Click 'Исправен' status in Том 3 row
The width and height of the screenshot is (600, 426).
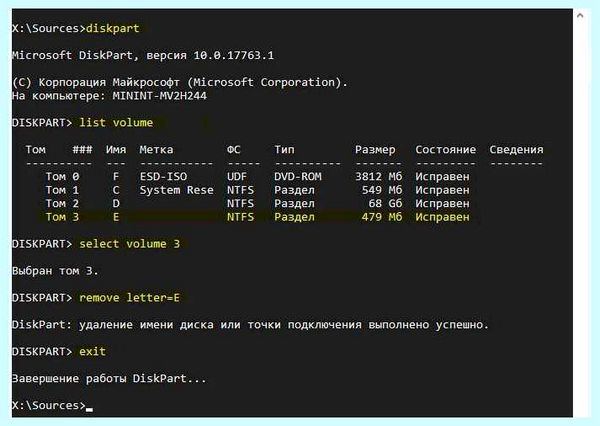(442, 217)
